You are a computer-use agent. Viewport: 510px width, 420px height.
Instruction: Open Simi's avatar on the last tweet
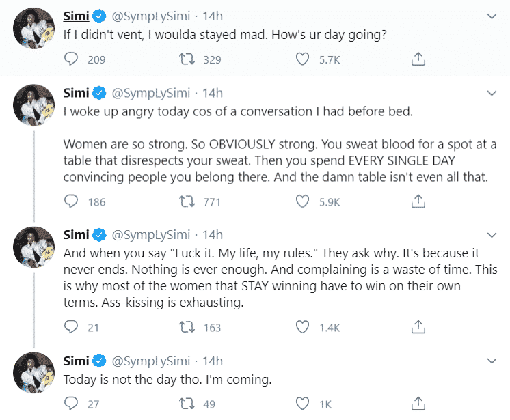[x=34, y=373]
